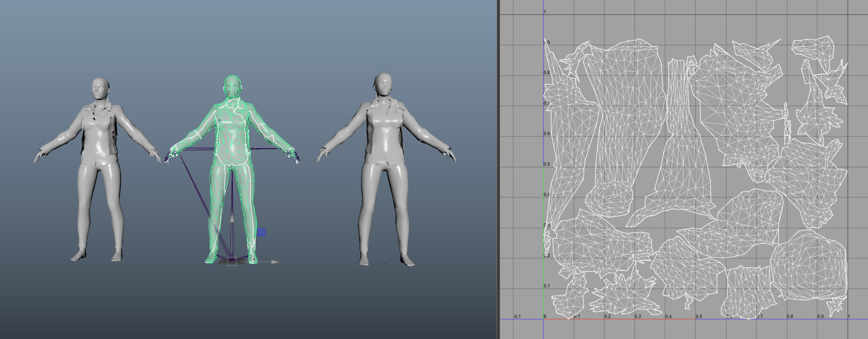Click the '-0.1' label on horizontal UV axis
868x339 pixels.
[x=517, y=316]
